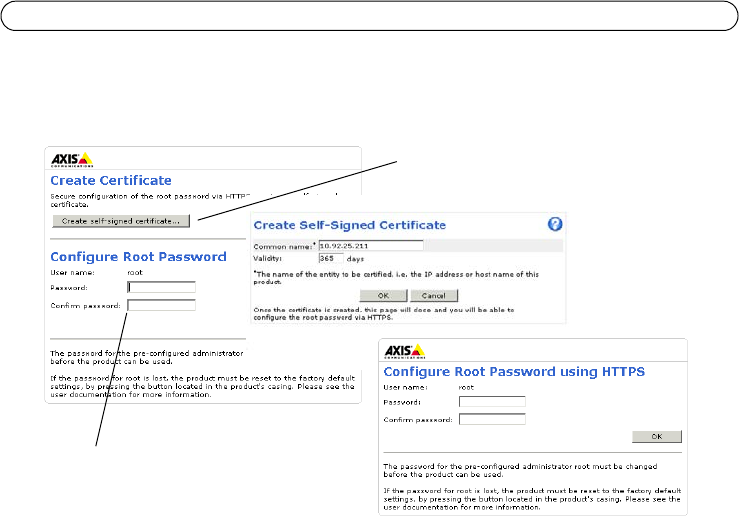Select the 'days' label beside Validity
Viewport: 739px width, 520px height.
[355, 259]
